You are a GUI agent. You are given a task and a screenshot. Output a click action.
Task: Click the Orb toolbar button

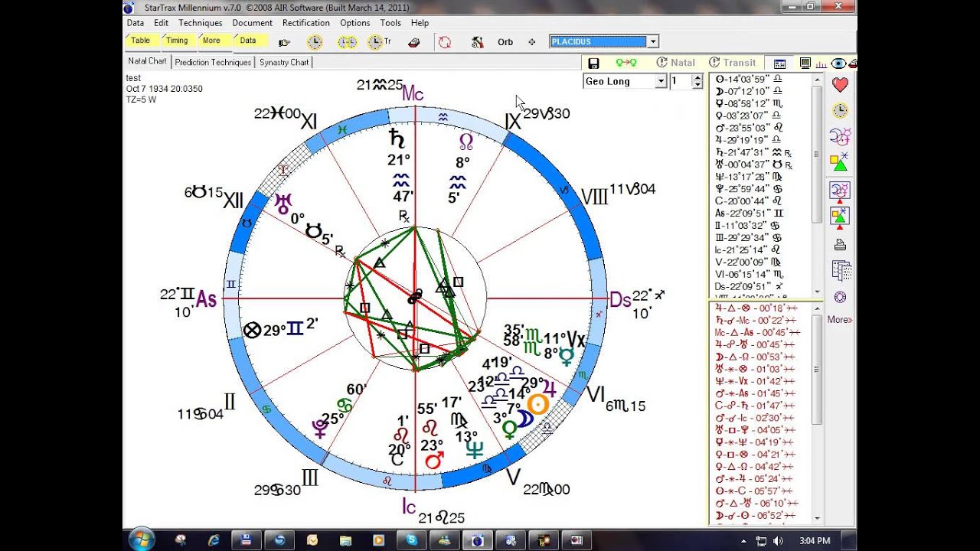click(x=505, y=42)
